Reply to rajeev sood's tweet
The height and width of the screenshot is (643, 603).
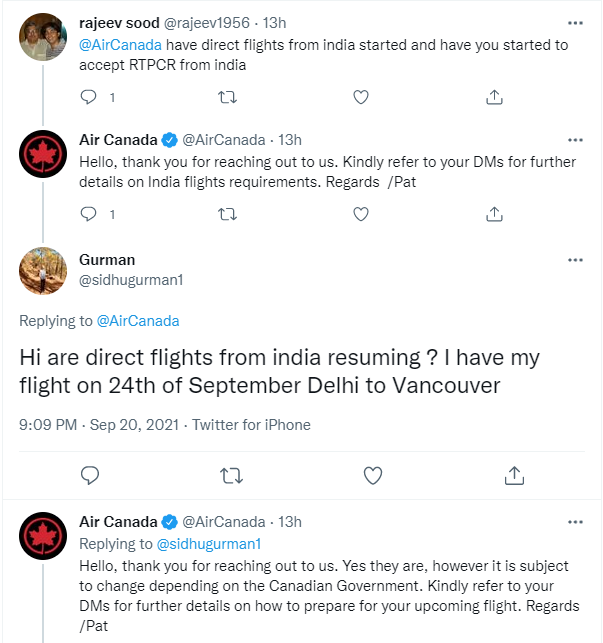[x=88, y=97]
